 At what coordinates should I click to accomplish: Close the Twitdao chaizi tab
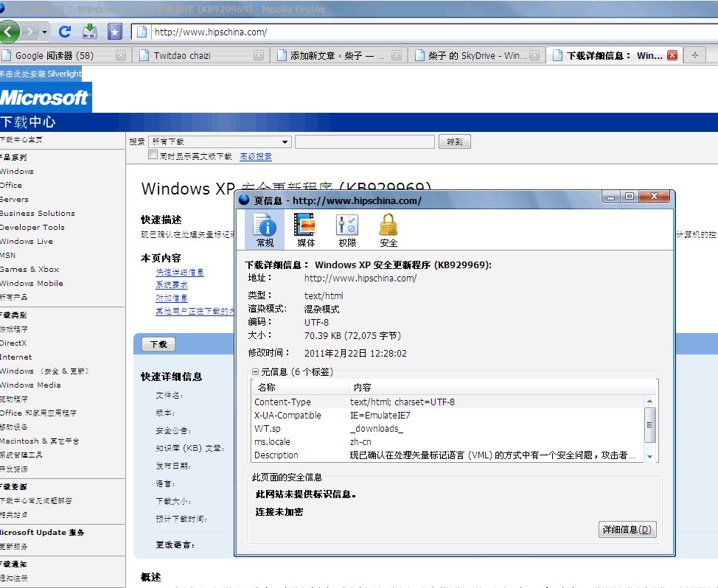click(259, 55)
